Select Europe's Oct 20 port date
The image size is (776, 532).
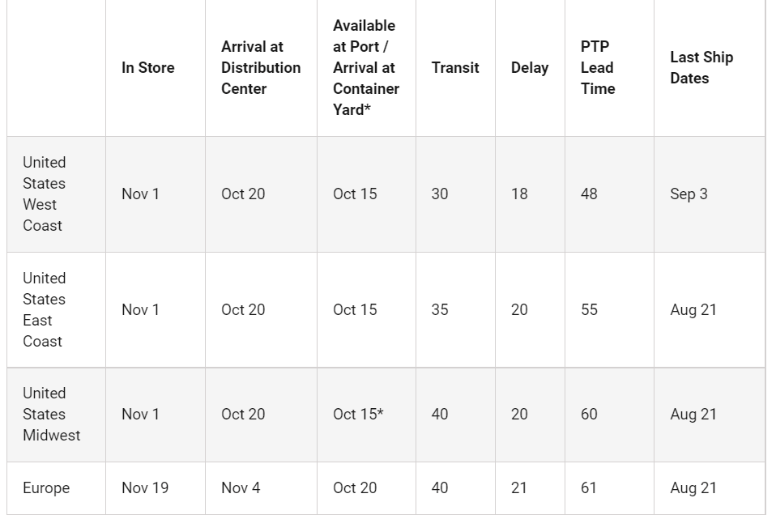pos(355,488)
